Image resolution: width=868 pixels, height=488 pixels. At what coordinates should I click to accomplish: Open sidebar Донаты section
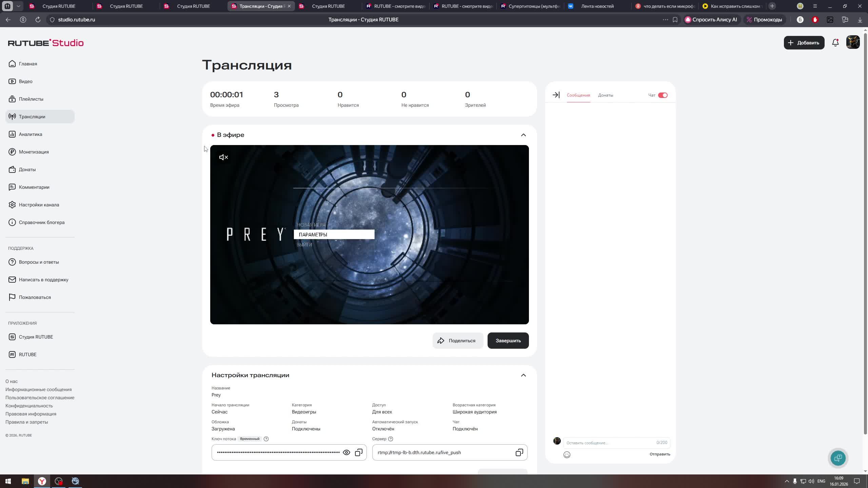[40, 169]
